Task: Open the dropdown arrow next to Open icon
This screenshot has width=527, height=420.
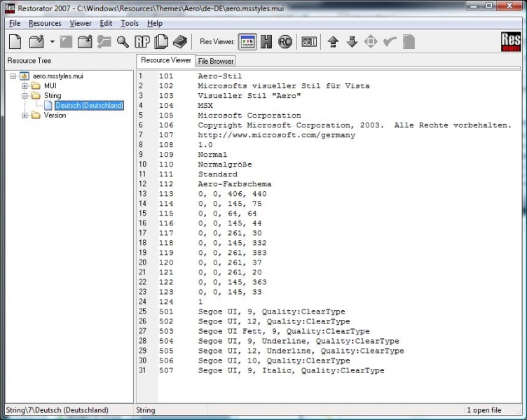Action: [52, 42]
